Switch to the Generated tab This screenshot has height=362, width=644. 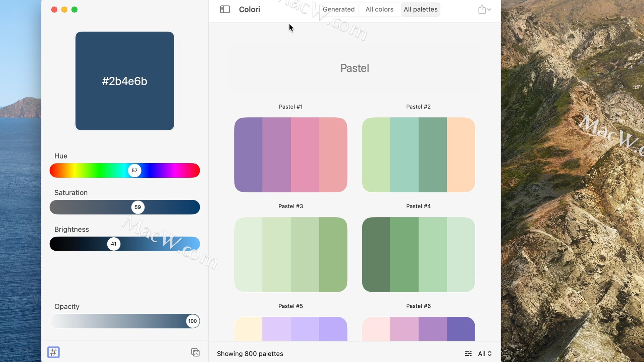coord(338,9)
